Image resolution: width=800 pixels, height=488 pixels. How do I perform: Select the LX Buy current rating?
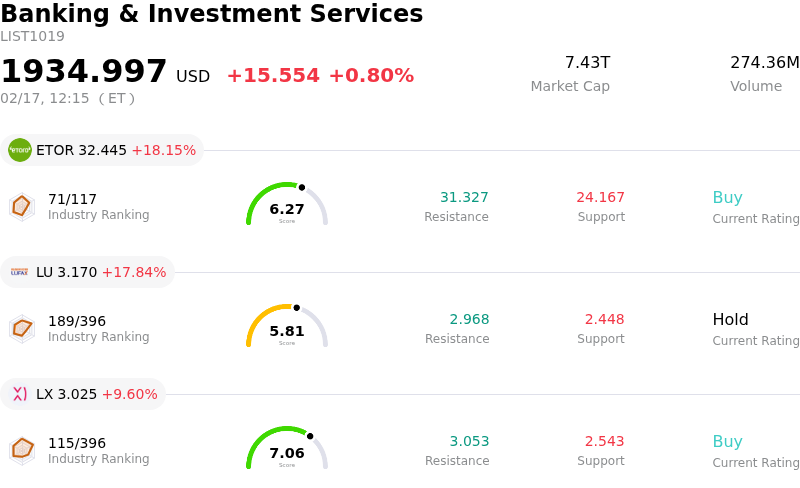point(727,442)
